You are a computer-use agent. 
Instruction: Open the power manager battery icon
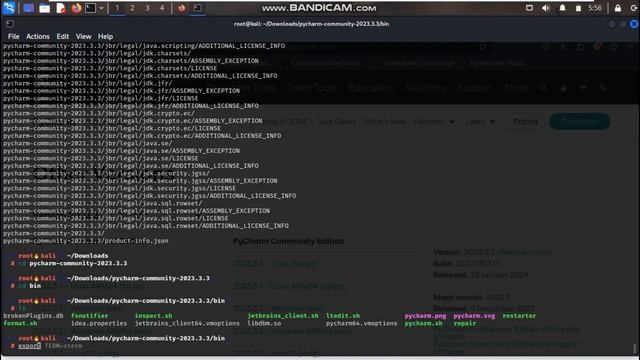pyautogui.click(x=578, y=8)
